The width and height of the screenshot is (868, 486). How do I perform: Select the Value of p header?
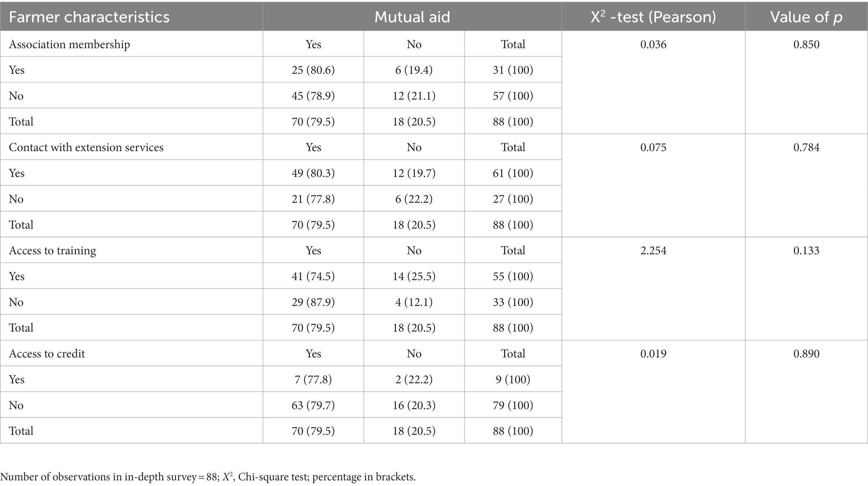[x=806, y=17]
